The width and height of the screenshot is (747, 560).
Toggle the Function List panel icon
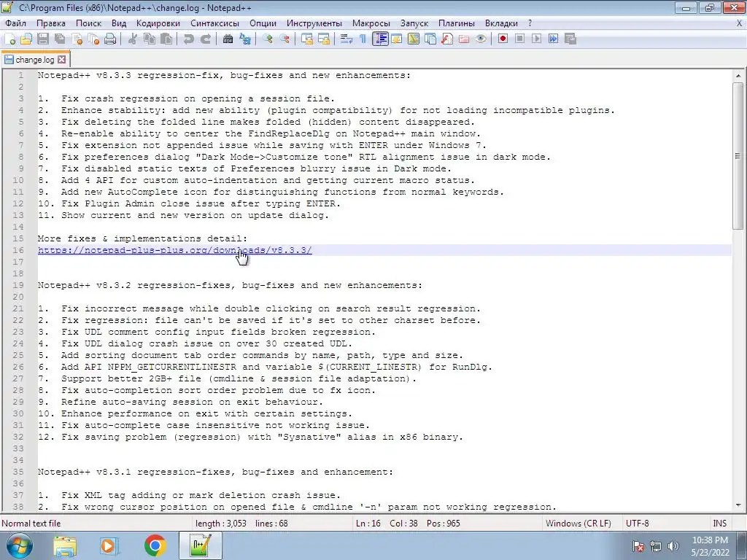pyautogui.click(x=447, y=39)
